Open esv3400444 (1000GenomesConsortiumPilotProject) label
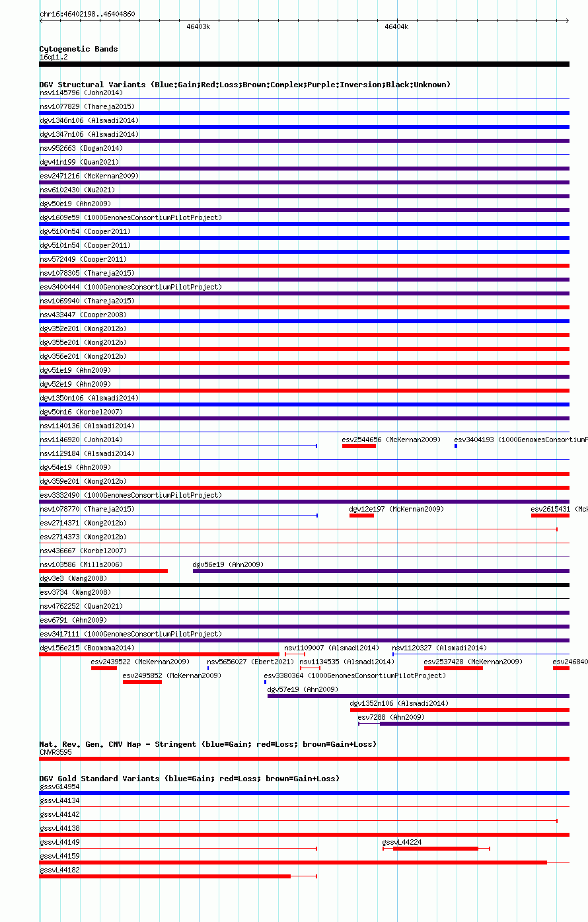This screenshot has height=922, width=588. 131,287
